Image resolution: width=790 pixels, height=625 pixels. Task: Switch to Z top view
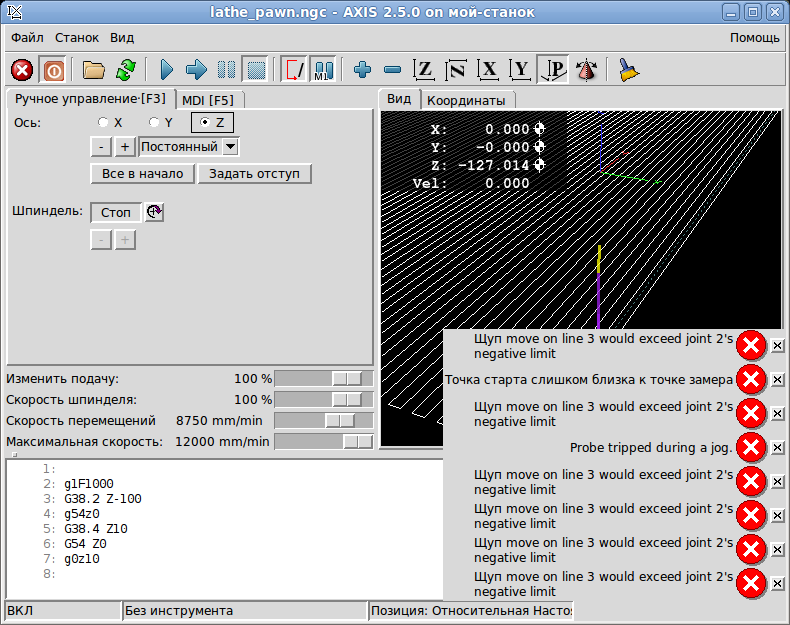pyautogui.click(x=424, y=70)
